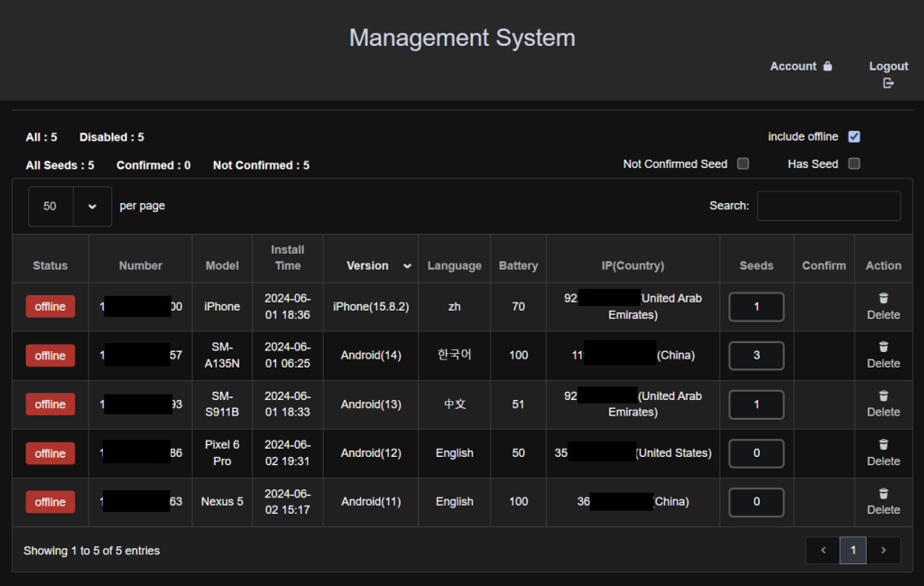Screen dimensions: 924x586
Task: Click the logout exit icon
Action: (887, 82)
